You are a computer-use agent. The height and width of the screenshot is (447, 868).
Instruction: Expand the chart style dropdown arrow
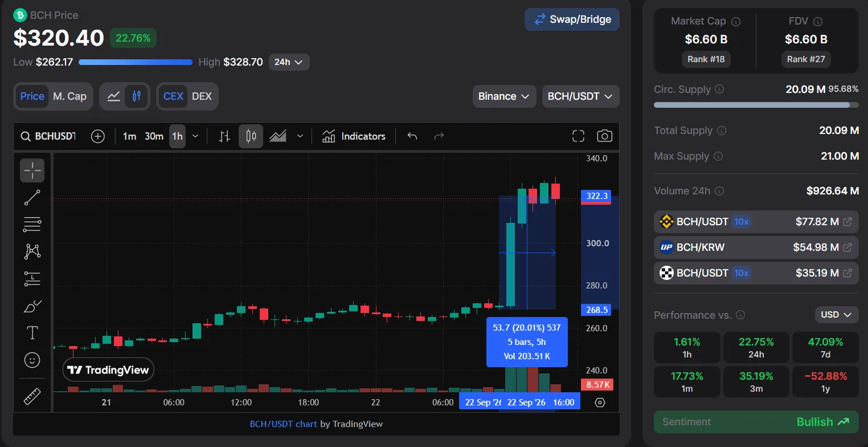click(300, 136)
